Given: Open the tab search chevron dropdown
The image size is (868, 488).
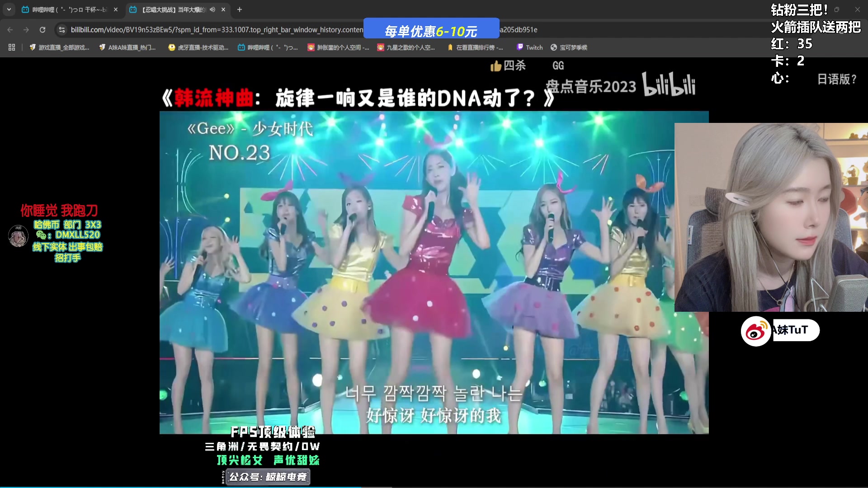Looking at the screenshot, I should click(9, 9).
